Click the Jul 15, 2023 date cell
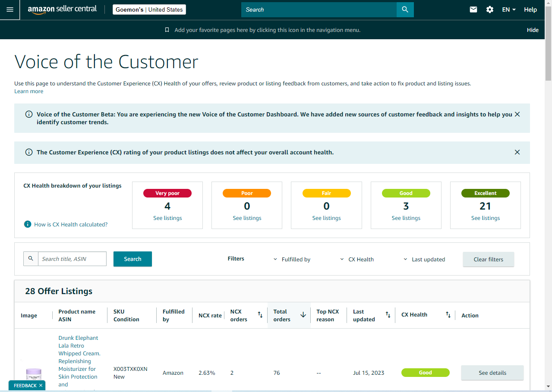Screen dimensions: 552x392 (x=369, y=373)
